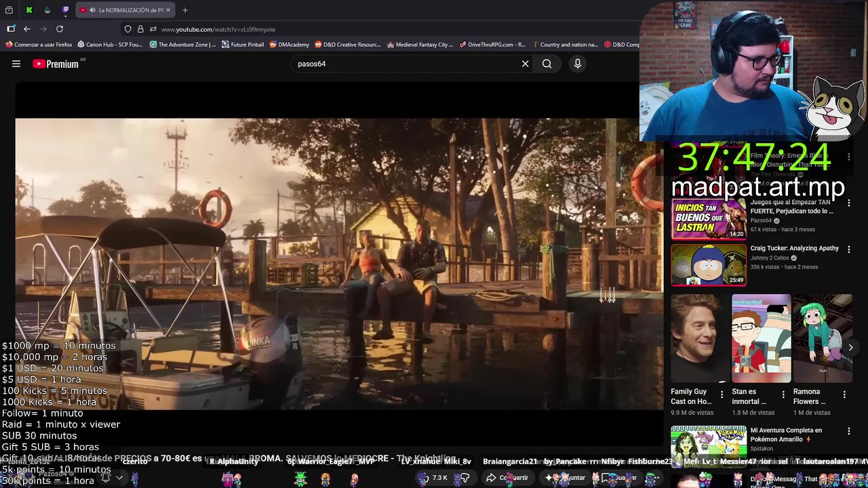Open the sidebar container icon beside back arrow

point(11,29)
